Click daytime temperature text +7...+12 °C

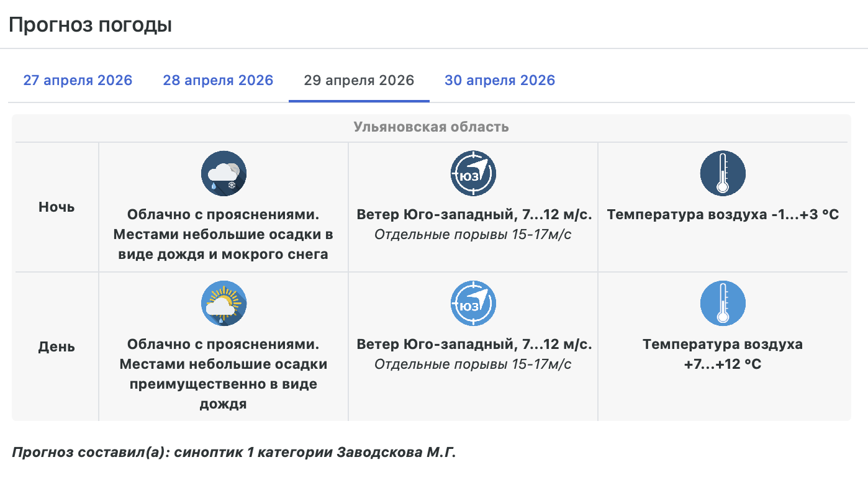723,364
